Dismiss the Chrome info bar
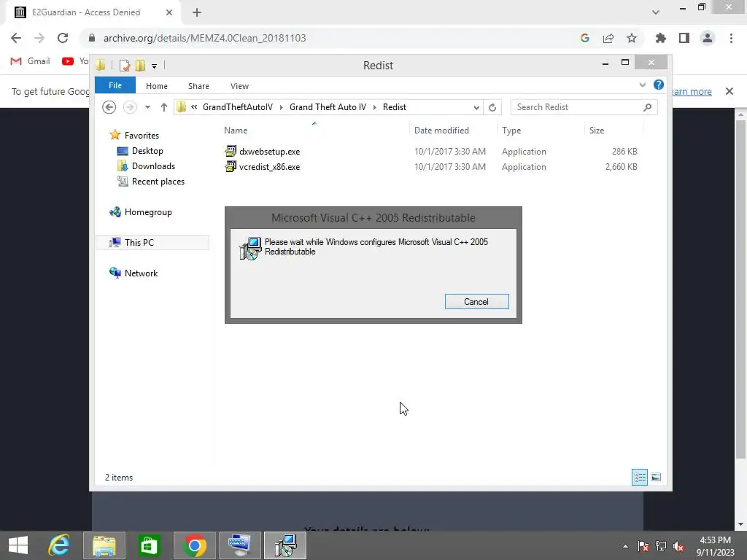Image resolution: width=747 pixels, height=560 pixels. point(729,91)
